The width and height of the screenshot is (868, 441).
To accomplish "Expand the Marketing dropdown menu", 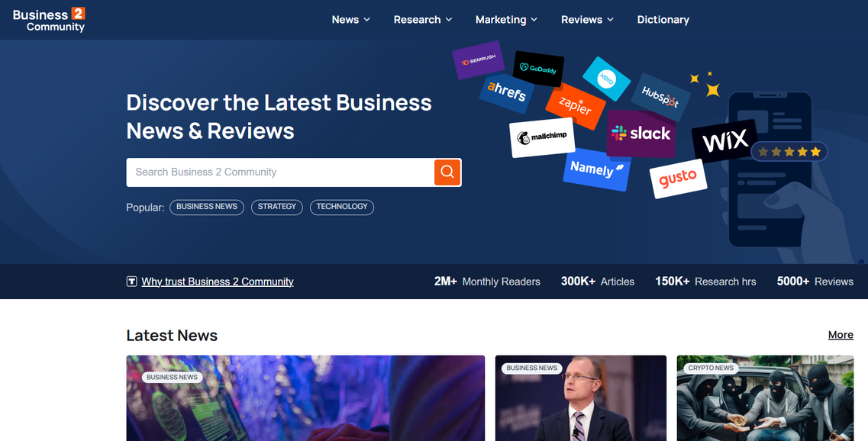I will pyautogui.click(x=506, y=20).
